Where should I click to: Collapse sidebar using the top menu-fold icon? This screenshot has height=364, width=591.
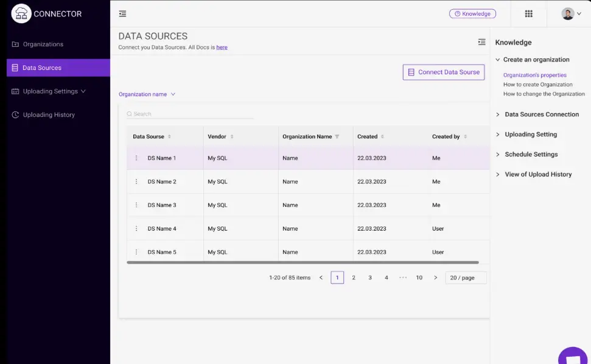[123, 14]
